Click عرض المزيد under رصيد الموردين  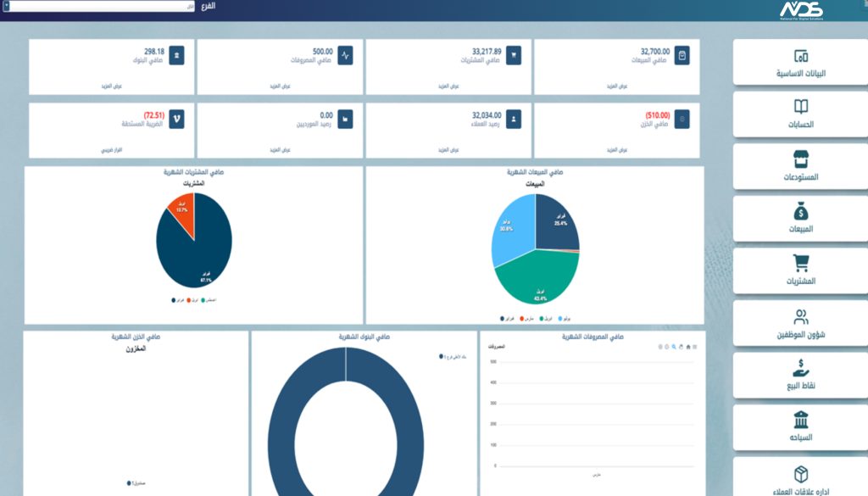point(280,150)
